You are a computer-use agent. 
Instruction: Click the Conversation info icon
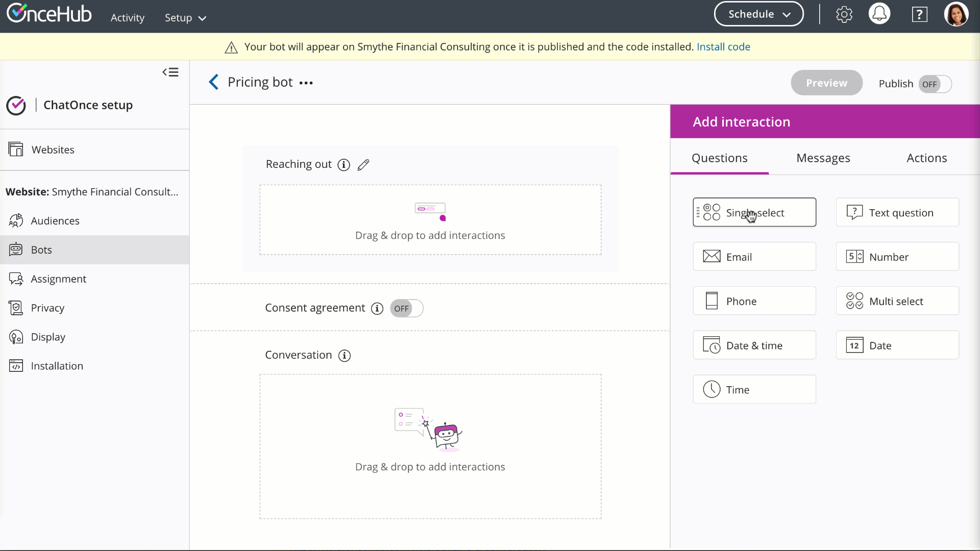[x=345, y=356]
